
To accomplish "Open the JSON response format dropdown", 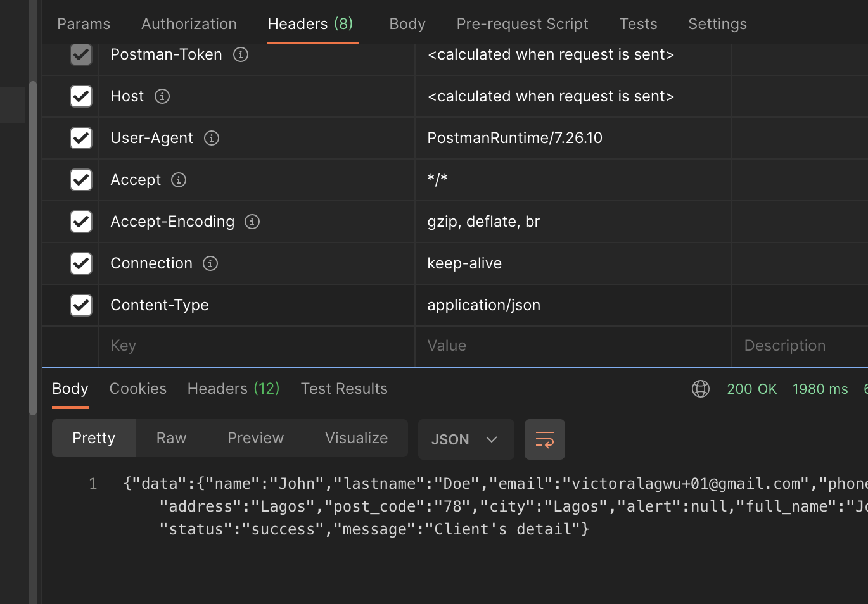I will pyautogui.click(x=466, y=439).
